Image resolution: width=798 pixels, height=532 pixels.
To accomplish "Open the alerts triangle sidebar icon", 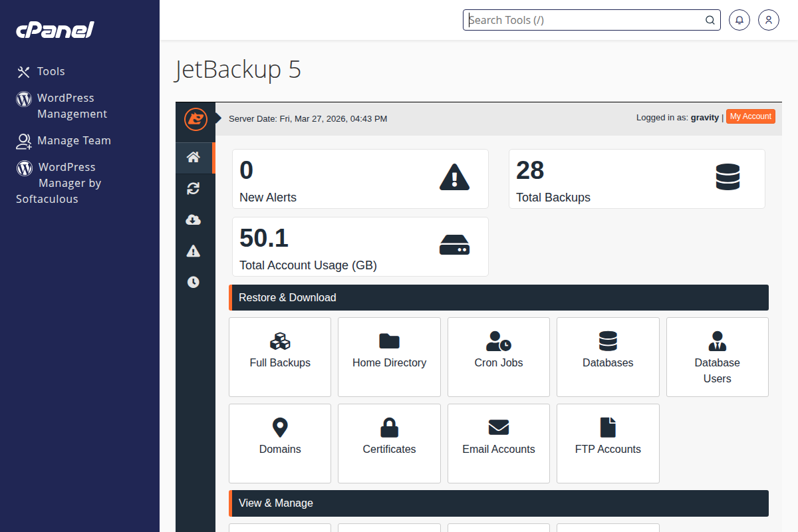I will tap(194, 251).
